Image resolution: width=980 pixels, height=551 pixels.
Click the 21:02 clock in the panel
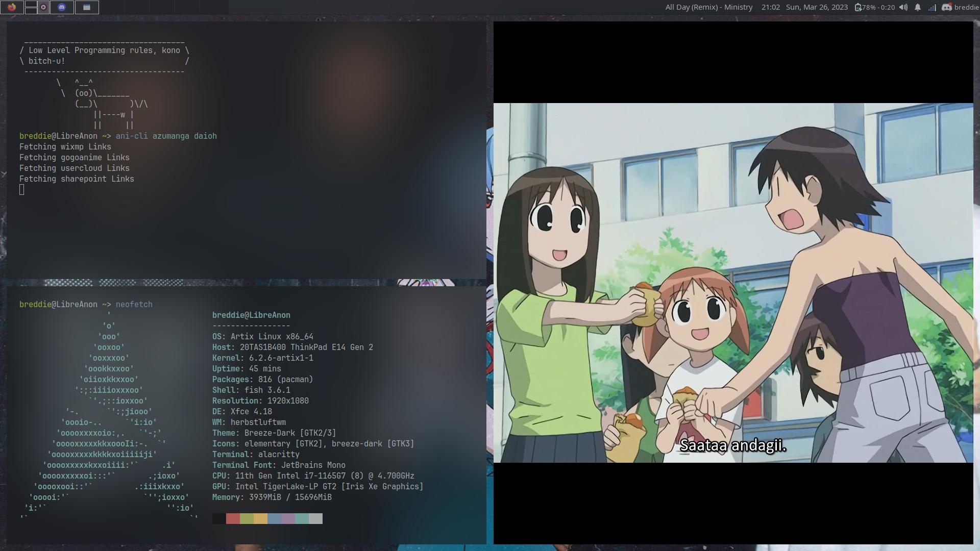(x=770, y=7)
